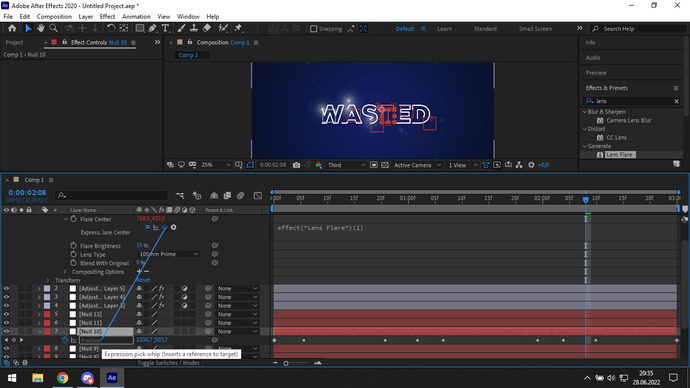Click the Effects & Presets search field
Viewport: 690px width, 388px height.
coord(632,101)
